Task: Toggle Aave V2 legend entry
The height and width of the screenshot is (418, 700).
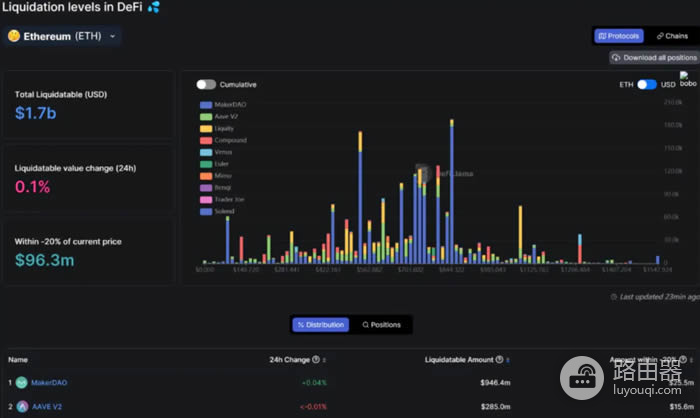Action: 219,117
